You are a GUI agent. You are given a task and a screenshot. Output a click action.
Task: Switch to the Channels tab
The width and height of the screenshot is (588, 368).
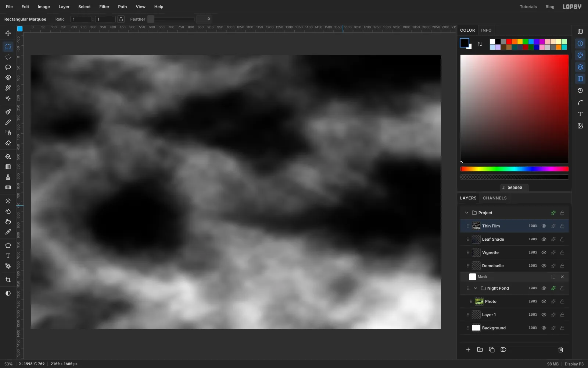point(495,198)
